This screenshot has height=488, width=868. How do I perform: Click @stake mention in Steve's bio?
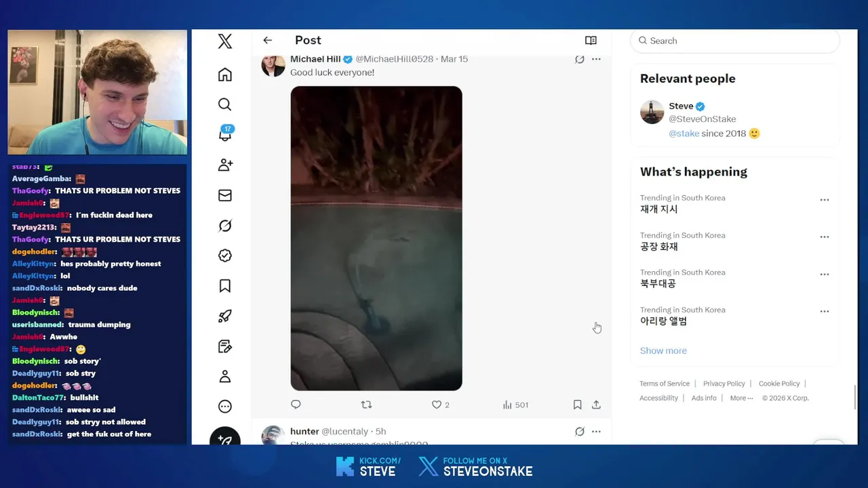pos(684,134)
